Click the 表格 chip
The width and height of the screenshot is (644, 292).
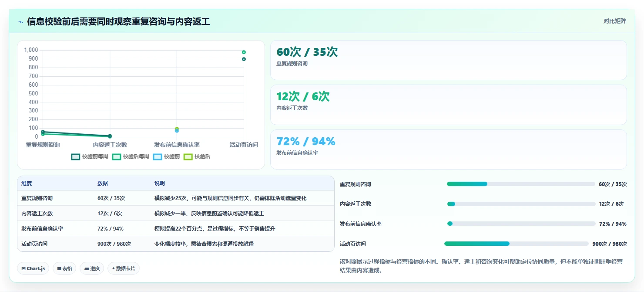[x=64, y=268]
